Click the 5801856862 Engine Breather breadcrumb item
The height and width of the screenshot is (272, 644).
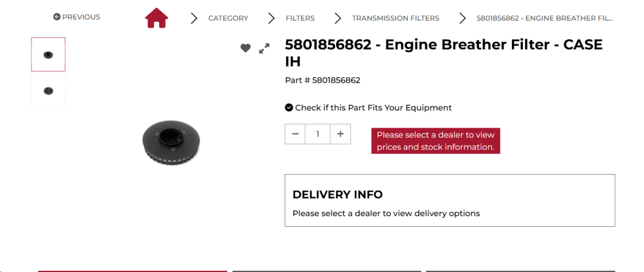coord(545,18)
